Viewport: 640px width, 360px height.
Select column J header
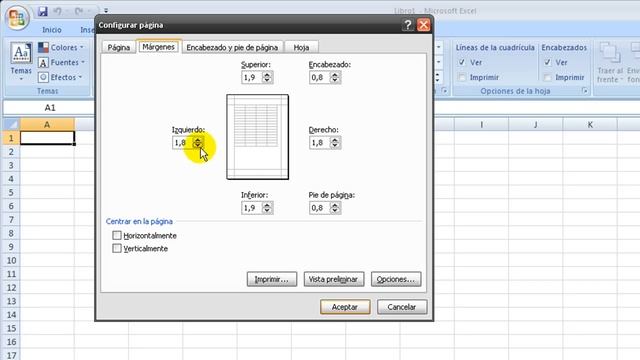click(x=536, y=124)
